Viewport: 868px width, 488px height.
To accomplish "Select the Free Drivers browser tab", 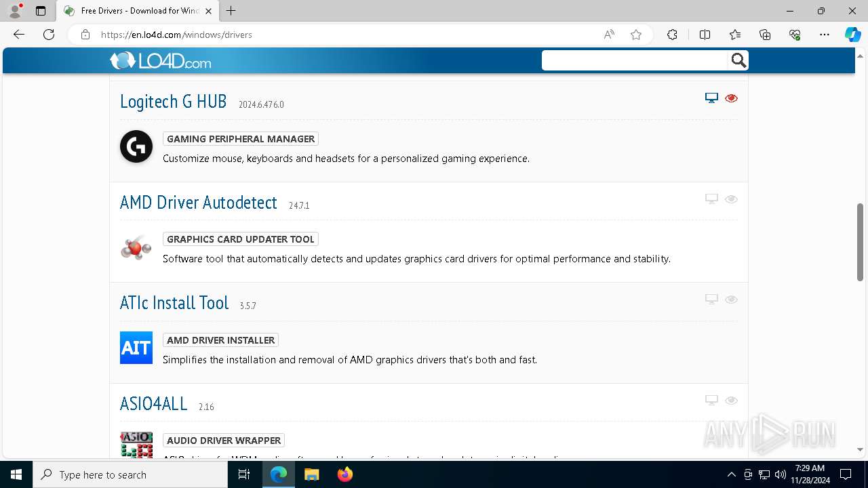I will pyautogui.click(x=138, y=11).
